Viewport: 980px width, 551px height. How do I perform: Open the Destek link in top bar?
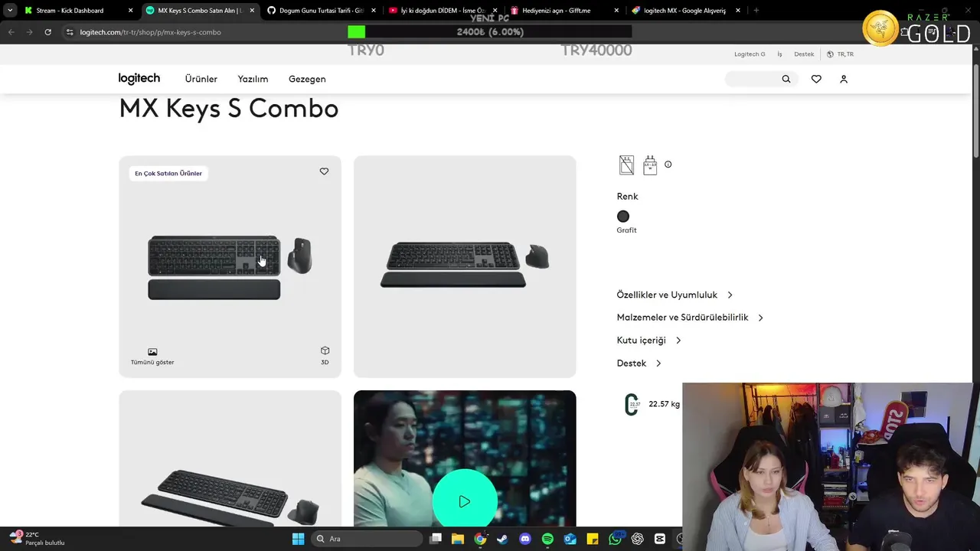pyautogui.click(x=804, y=54)
